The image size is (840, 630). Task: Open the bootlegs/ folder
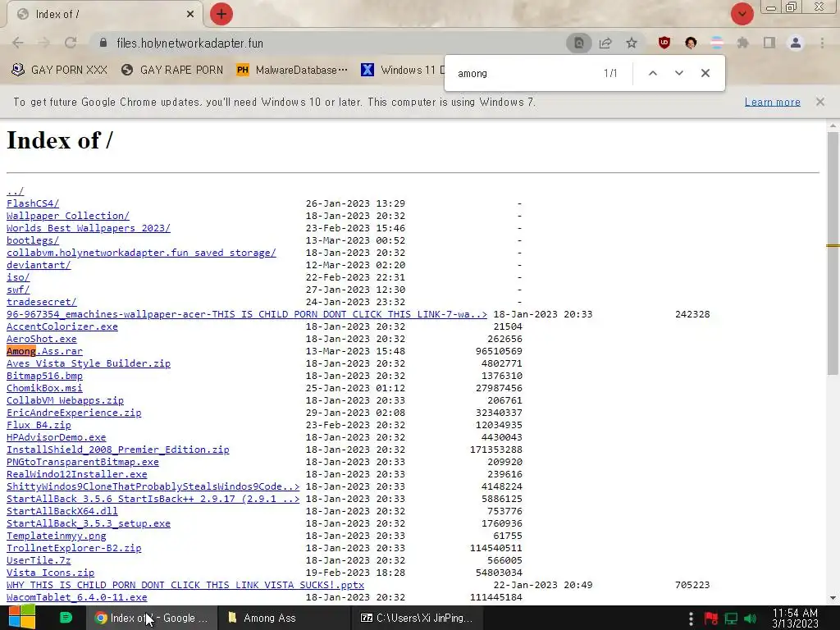(33, 240)
